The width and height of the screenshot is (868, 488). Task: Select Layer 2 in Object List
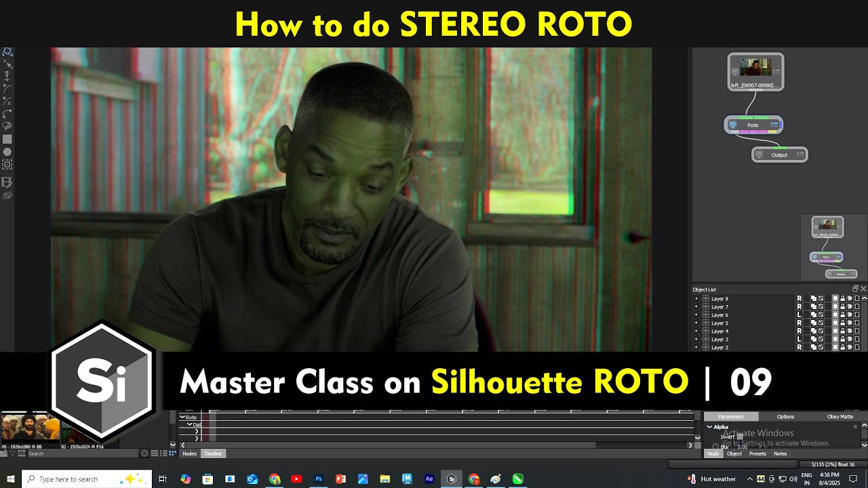tap(719, 348)
